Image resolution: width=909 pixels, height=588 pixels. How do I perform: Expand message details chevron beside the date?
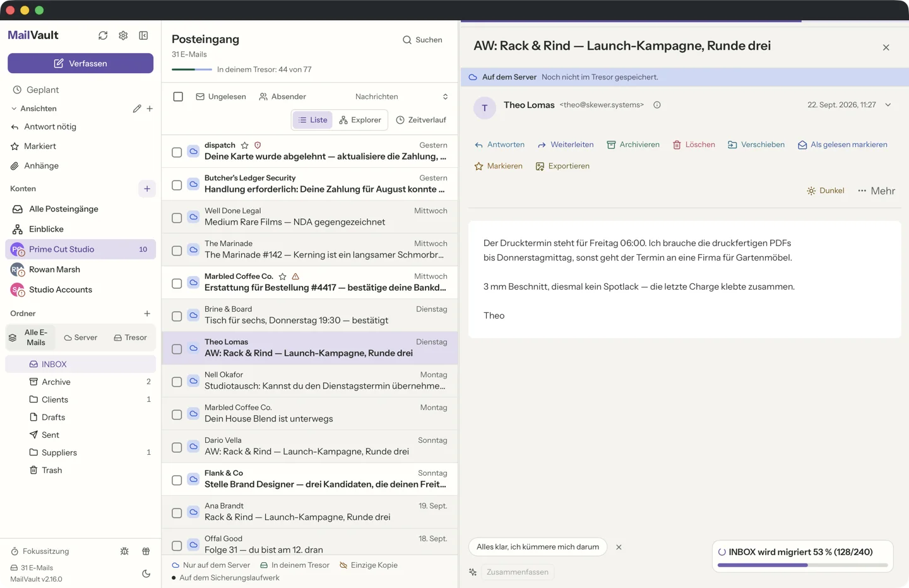point(888,105)
